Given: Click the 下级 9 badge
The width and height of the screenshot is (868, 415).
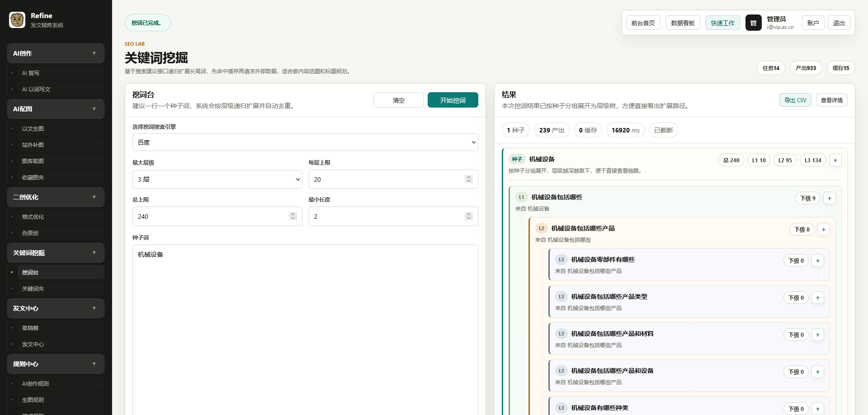Looking at the screenshot, I should 807,198.
